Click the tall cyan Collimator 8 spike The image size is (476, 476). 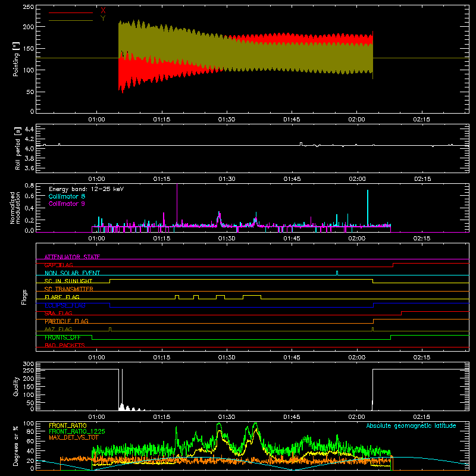368,208
